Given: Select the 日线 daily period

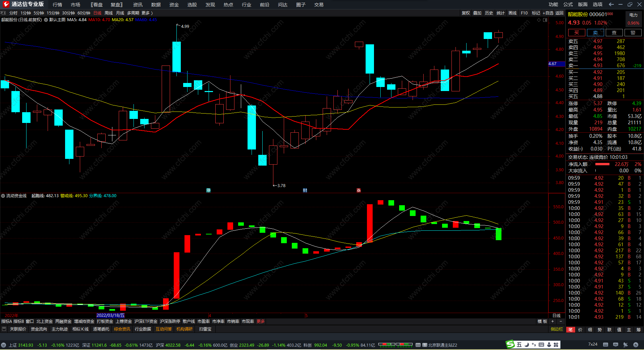Looking at the screenshot, I should 97,13.
